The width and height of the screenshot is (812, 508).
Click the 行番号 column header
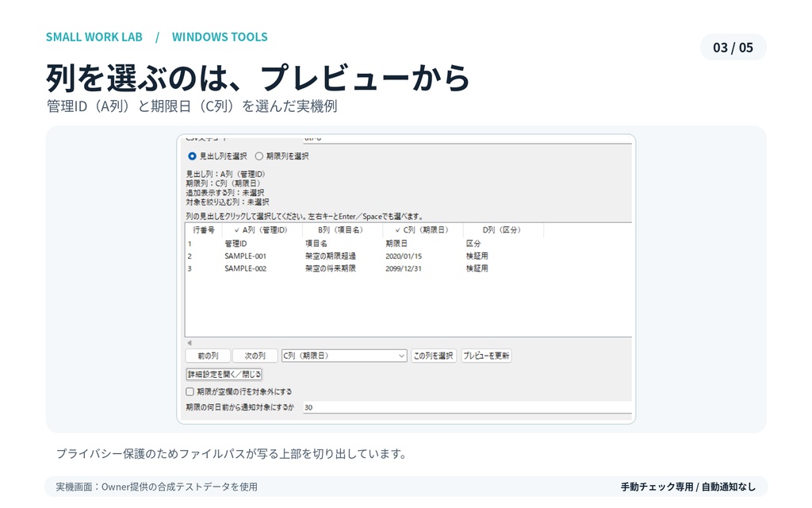(x=204, y=230)
